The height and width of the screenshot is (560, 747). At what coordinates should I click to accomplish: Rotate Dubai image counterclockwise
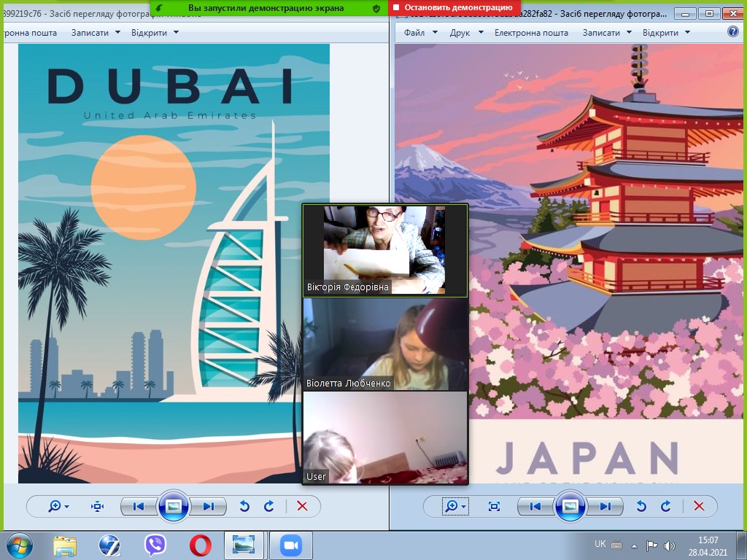pyautogui.click(x=244, y=506)
